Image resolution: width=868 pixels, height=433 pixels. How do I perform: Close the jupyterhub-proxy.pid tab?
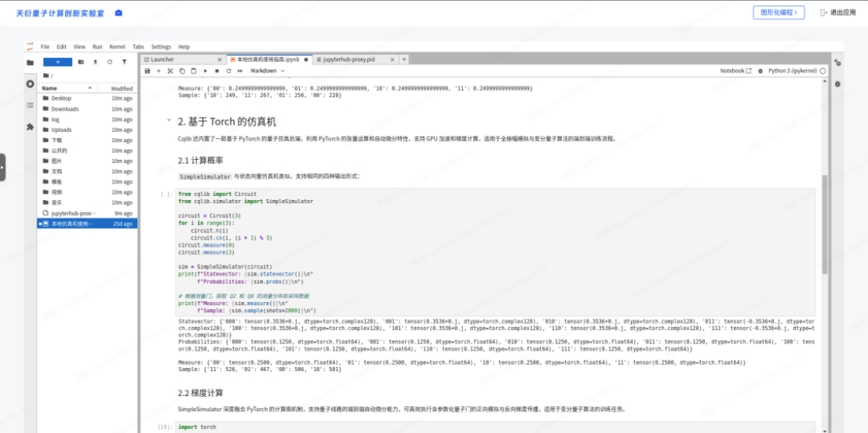392,59
